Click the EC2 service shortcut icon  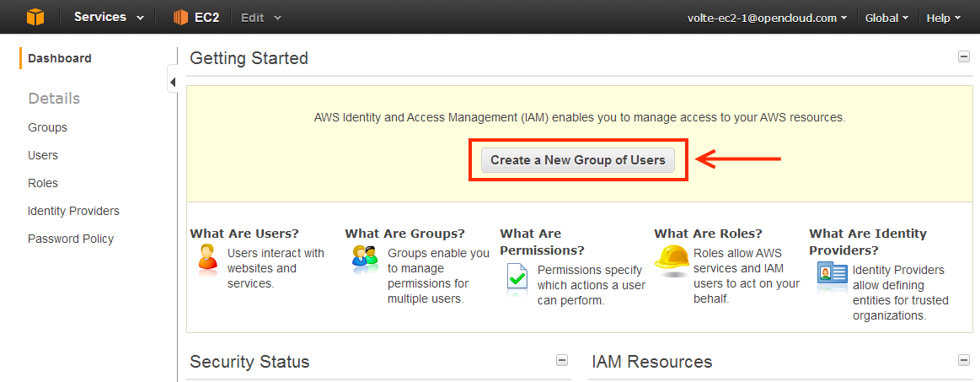[180, 17]
